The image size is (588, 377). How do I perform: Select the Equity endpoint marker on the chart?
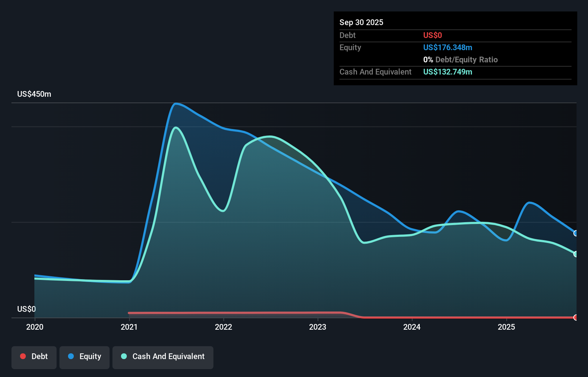tap(575, 233)
